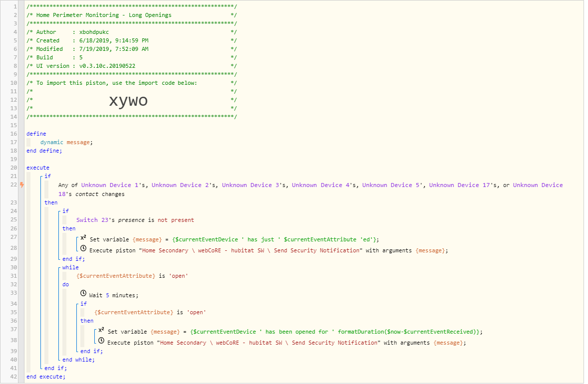Select the import code xywo
This screenshot has width=588, height=384.
pyautogui.click(x=128, y=100)
